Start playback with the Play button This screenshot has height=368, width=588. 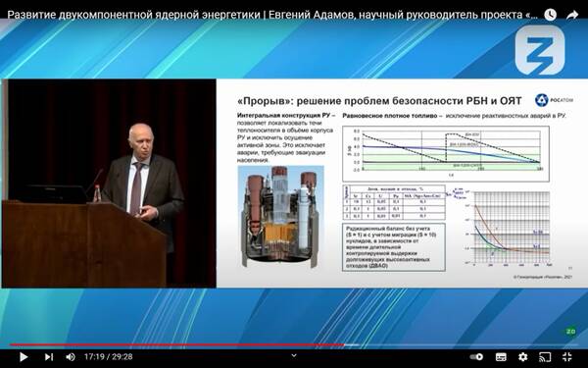pyautogui.click(x=24, y=357)
